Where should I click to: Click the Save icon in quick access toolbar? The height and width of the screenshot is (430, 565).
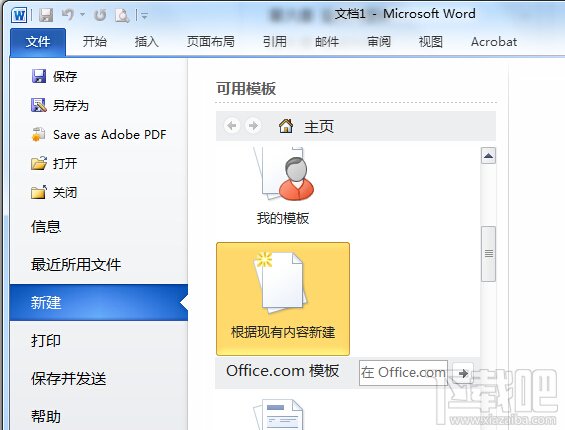(x=46, y=15)
